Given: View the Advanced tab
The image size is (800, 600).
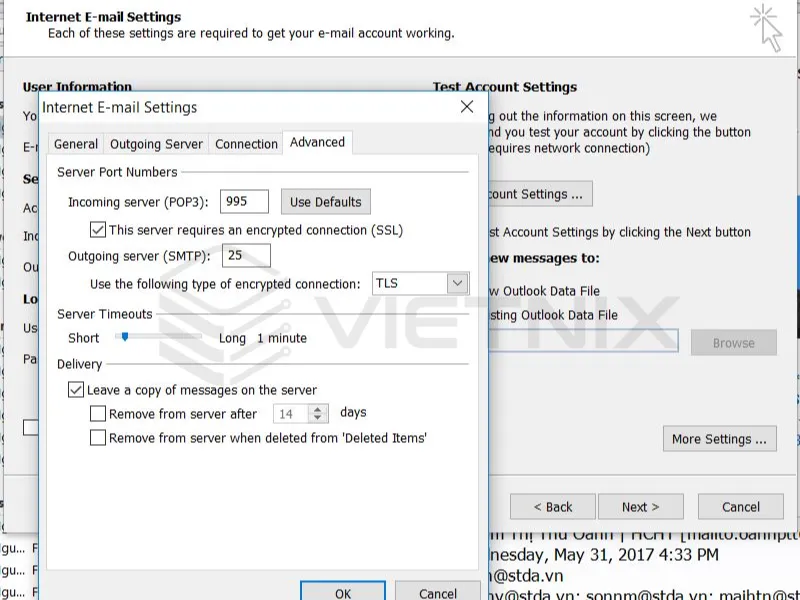Looking at the screenshot, I should click(317, 142).
